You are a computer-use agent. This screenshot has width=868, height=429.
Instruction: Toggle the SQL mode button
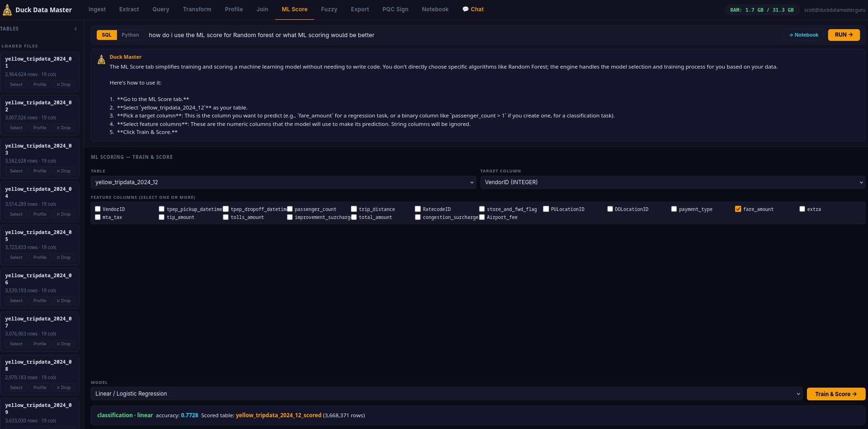tap(107, 35)
